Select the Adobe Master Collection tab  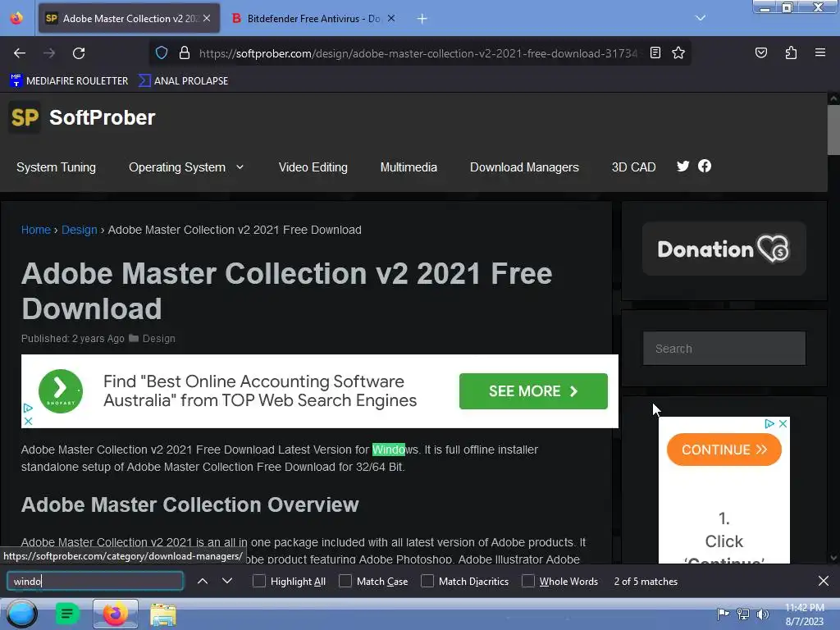[129, 18]
